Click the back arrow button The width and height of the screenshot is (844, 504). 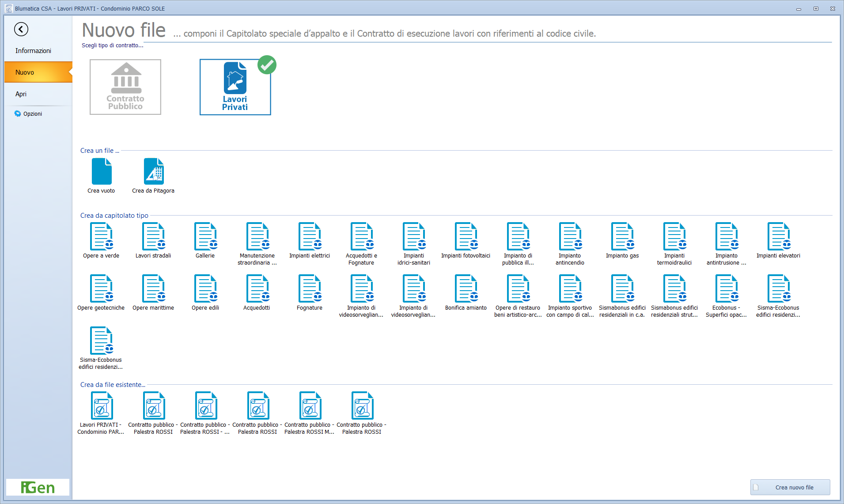[x=21, y=29]
